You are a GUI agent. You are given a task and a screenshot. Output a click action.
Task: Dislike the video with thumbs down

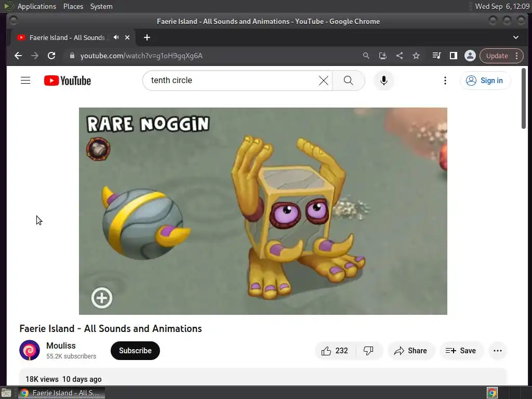tap(369, 351)
